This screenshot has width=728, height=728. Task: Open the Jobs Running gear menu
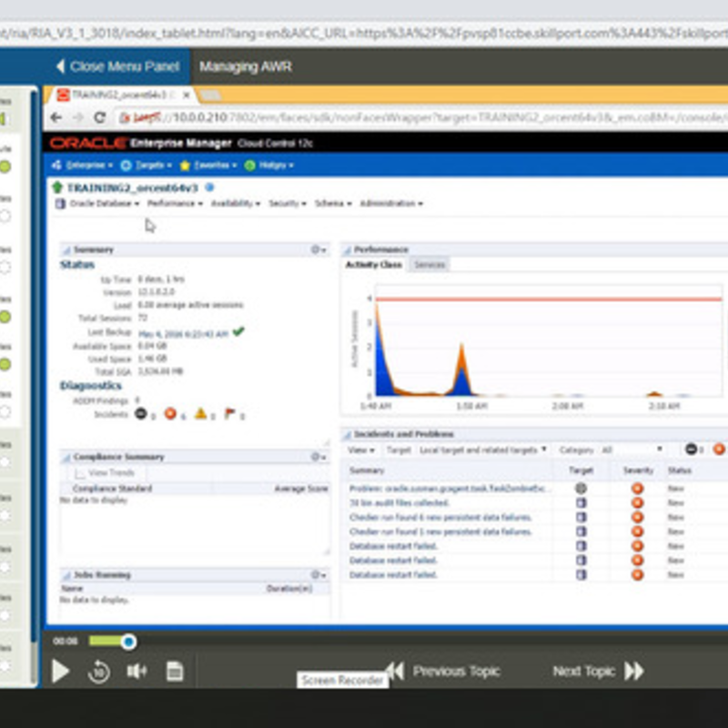tap(318, 575)
